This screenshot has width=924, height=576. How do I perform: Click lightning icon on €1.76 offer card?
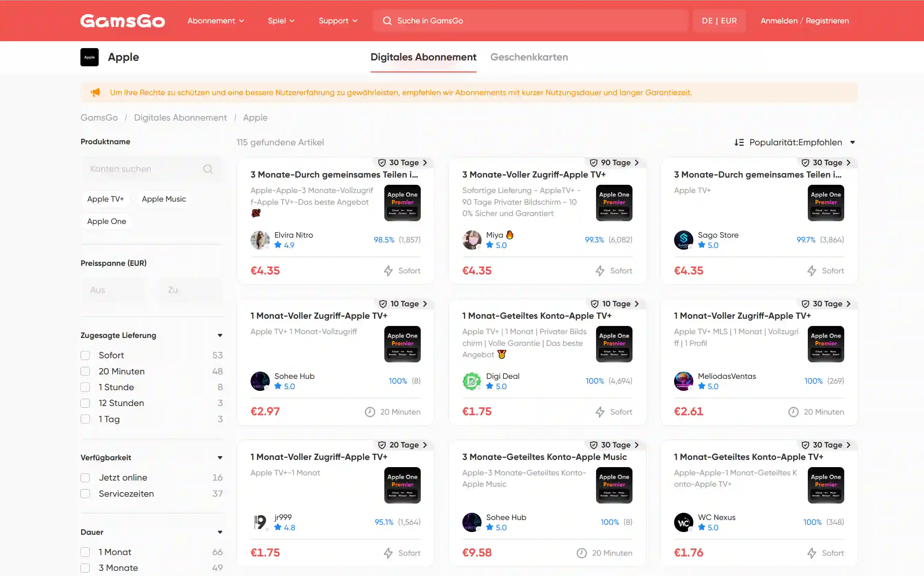pyautogui.click(x=812, y=553)
